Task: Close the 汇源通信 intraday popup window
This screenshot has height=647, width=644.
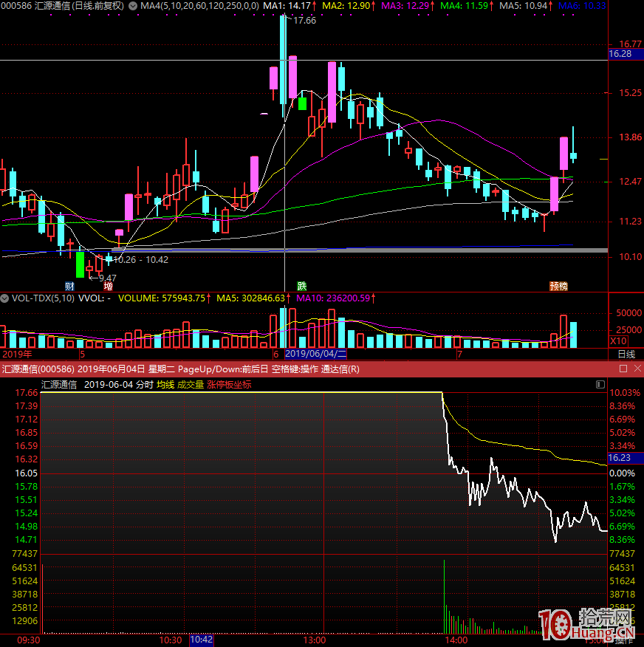Action: click(x=637, y=369)
